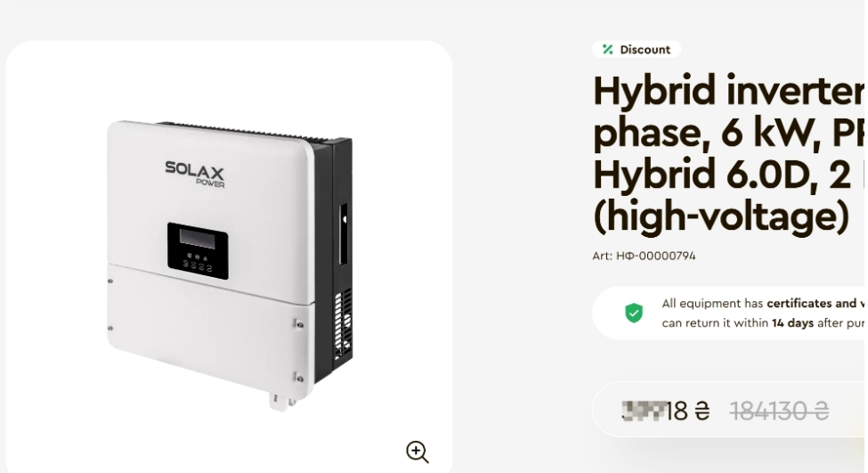The height and width of the screenshot is (473, 868).
Task: Click the article number НФ-00000794
Action: point(655,256)
